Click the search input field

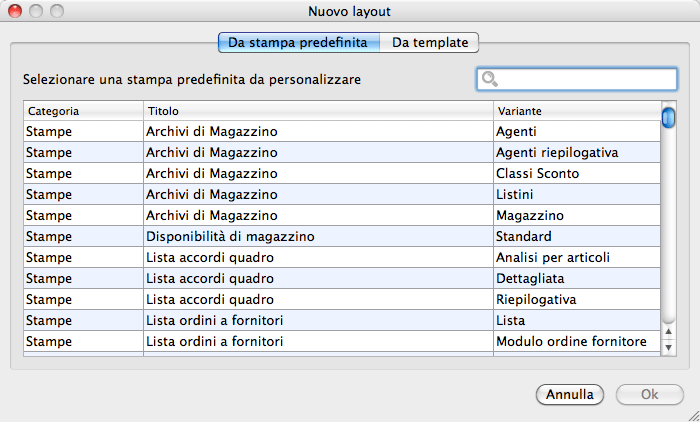click(x=585, y=79)
